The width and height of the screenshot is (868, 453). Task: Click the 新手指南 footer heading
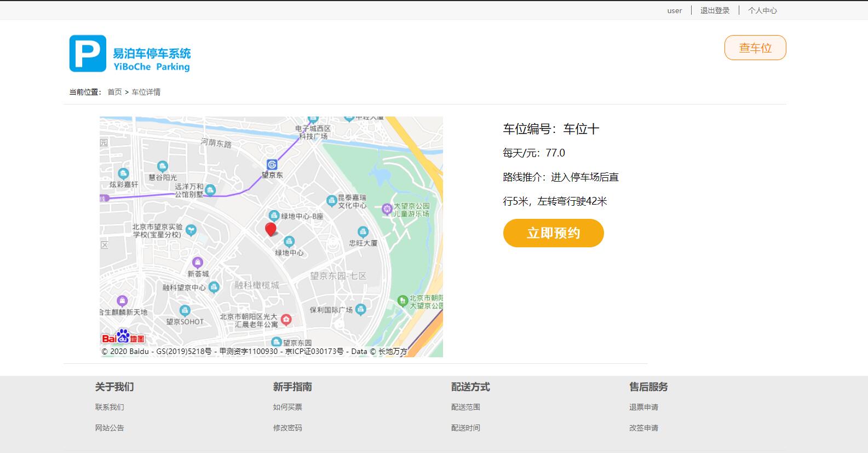292,387
